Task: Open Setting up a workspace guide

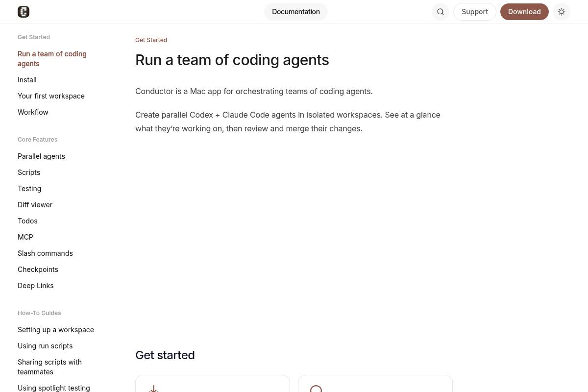Action: pyautogui.click(x=56, y=330)
